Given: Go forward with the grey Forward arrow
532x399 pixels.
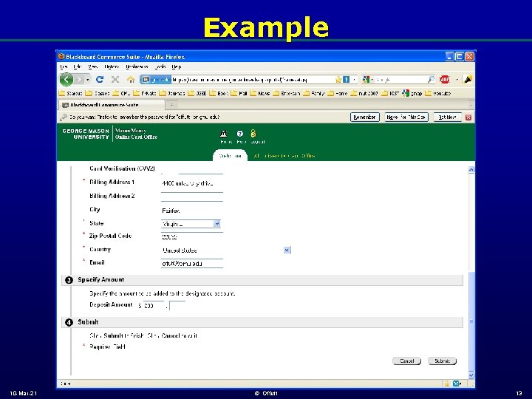Looking at the screenshot, I should coord(79,79).
